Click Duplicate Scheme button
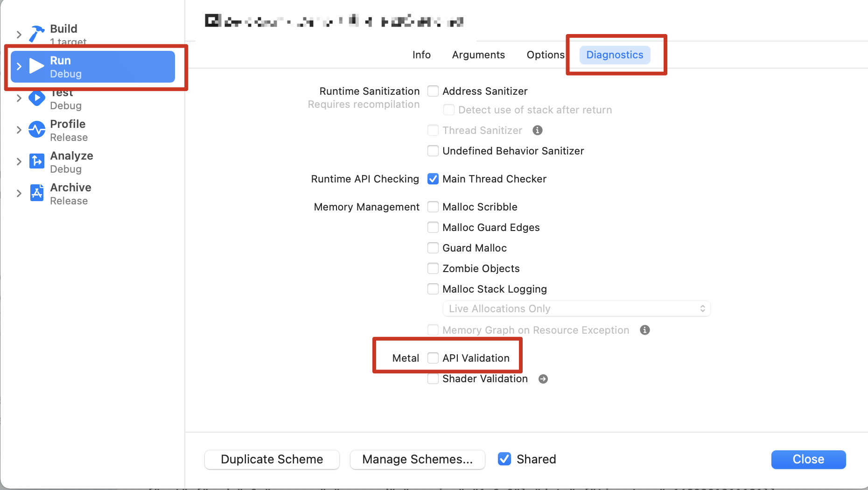Image resolution: width=868 pixels, height=490 pixels. tap(272, 460)
